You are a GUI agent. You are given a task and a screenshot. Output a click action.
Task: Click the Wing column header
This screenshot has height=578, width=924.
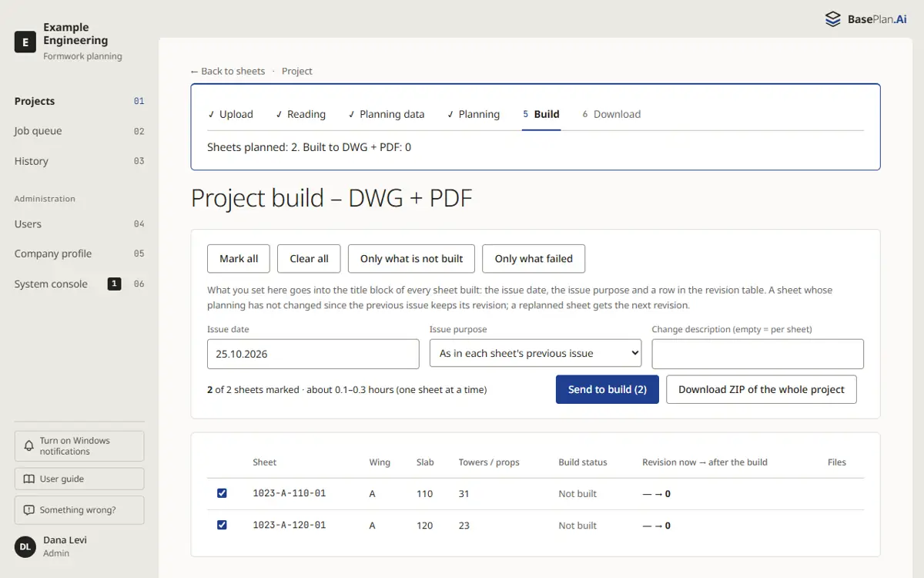click(x=380, y=462)
